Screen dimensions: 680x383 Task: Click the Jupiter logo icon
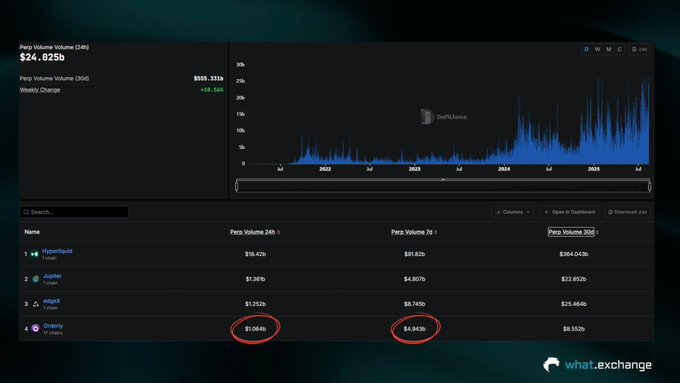[36, 279]
